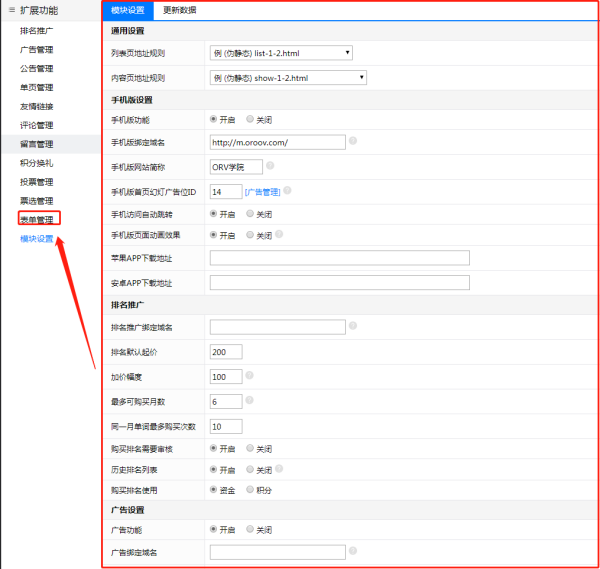Image resolution: width=600 pixels, height=569 pixels.
Task: Open 票选管理 in the sidebar
Action: click(36, 201)
